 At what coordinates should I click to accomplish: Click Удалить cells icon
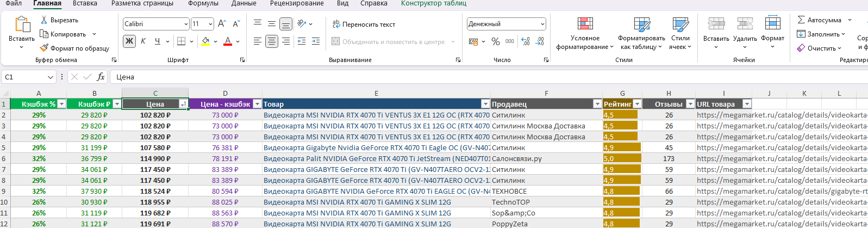(745, 23)
